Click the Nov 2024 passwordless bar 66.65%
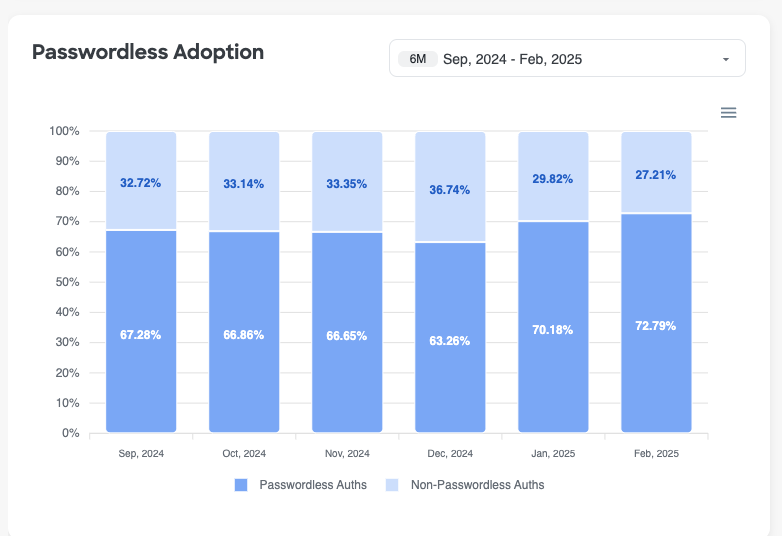Viewport: 782px width, 536px height. 347,333
